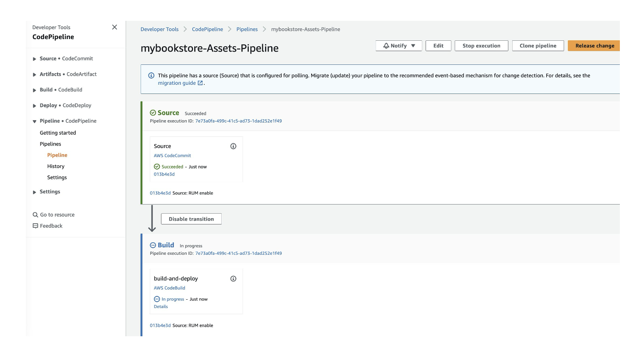Click the green check beside Succeeded status
644x340 pixels.
156,166
